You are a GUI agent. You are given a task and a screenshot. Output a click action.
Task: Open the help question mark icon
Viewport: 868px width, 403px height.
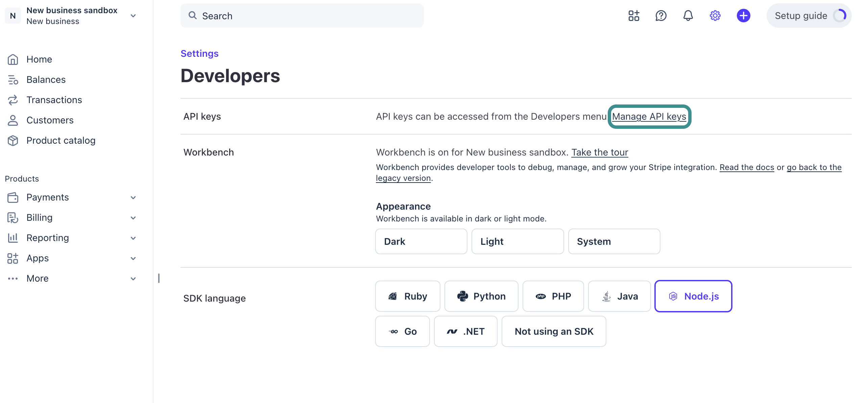pos(661,16)
